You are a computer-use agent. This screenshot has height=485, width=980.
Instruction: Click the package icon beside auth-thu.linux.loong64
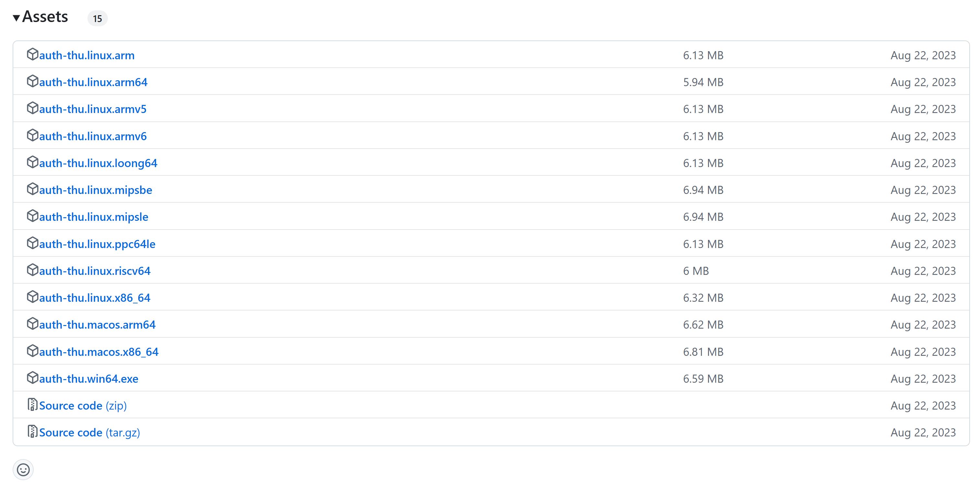[x=32, y=163]
